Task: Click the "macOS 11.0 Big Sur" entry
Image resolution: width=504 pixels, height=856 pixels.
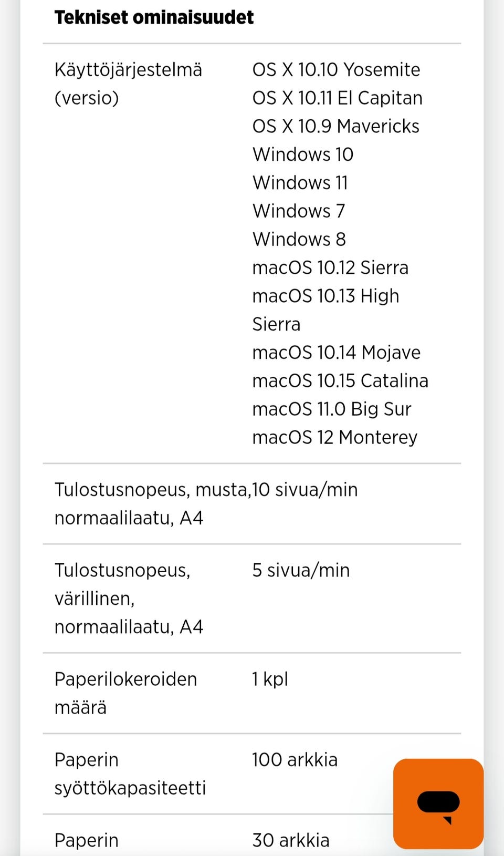Action: point(331,409)
